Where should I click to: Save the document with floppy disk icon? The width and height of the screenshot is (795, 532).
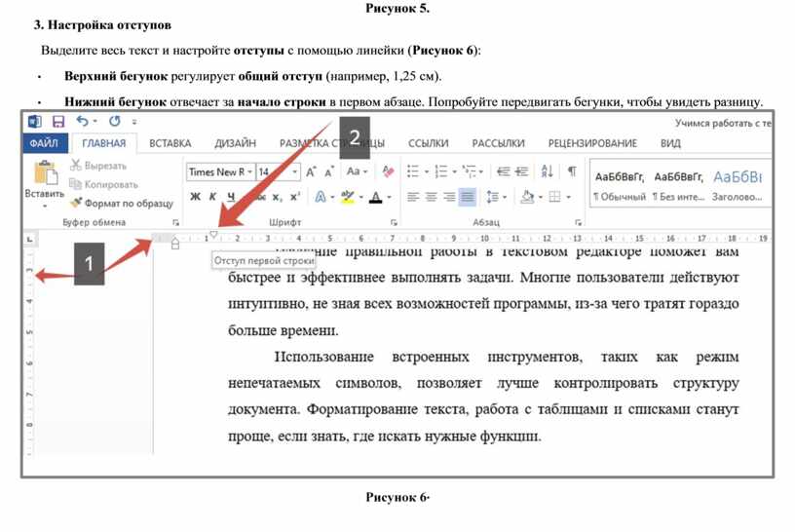coord(58,122)
